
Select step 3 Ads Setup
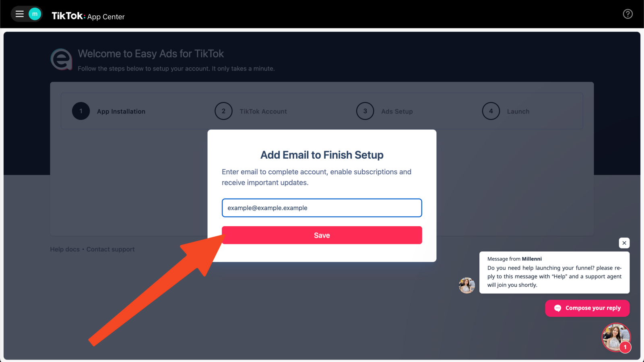pyautogui.click(x=385, y=111)
